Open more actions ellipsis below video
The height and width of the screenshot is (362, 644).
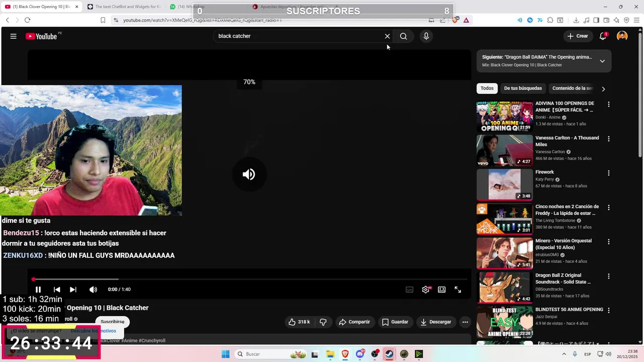(465, 322)
